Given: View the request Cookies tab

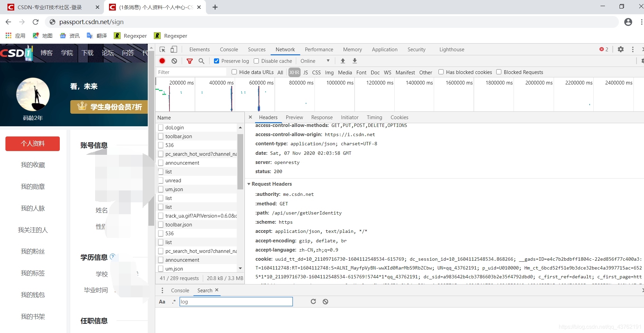Looking at the screenshot, I should (399, 117).
